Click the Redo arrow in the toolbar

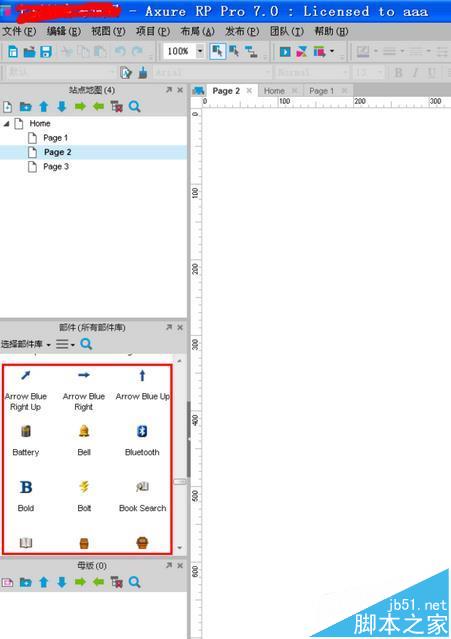coord(137,51)
